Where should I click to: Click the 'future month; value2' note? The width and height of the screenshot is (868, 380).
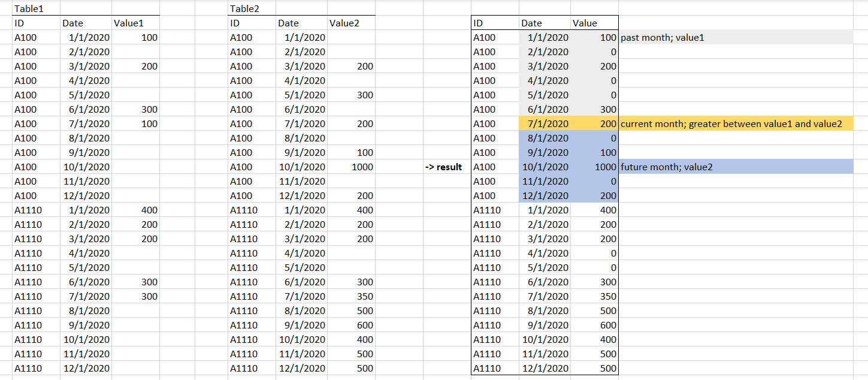(736, 167)
